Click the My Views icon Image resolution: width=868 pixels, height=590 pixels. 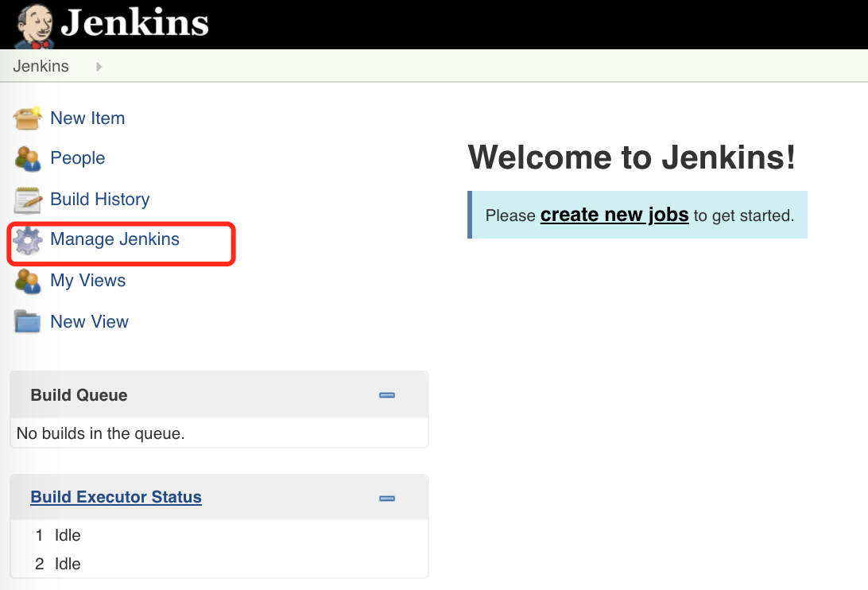(x=28, y=281)
